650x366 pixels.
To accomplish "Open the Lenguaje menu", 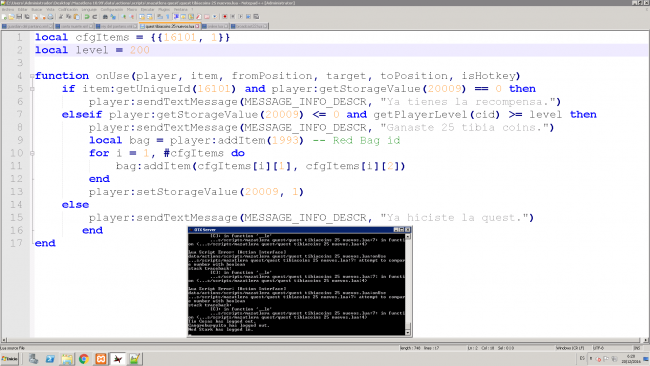I will pos(89,10).
